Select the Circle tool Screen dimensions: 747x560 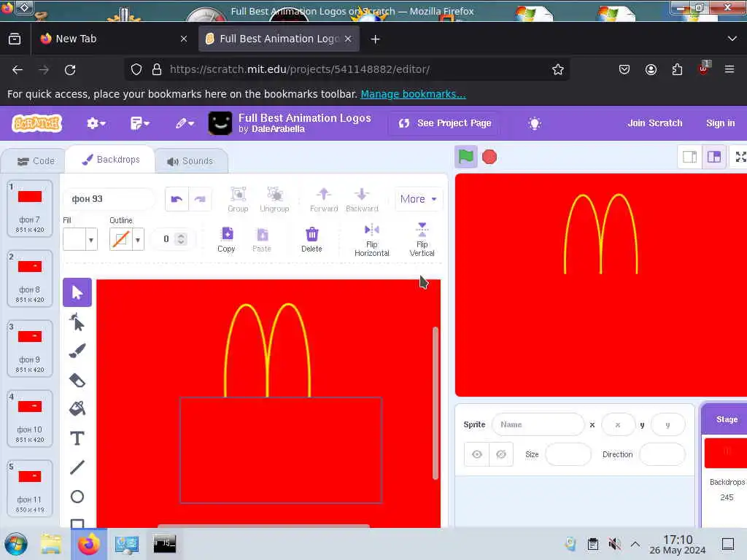point(77,497)
